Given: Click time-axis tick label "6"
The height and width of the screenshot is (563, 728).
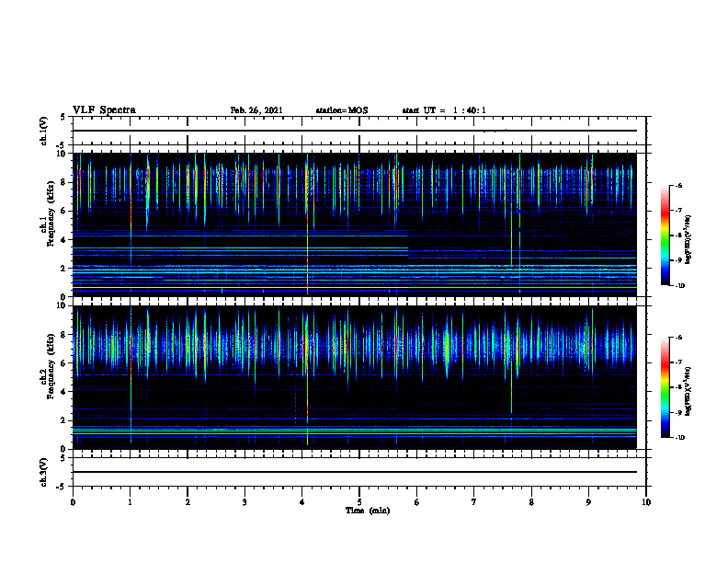Looking at the screenshot, I should coord(417,502).
